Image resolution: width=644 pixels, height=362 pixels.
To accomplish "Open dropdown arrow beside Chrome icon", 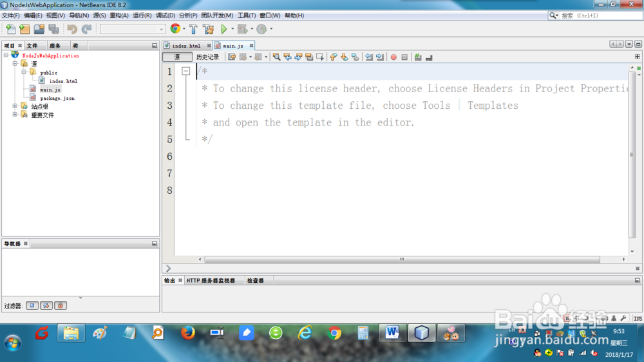I will [x=184, y=29].
